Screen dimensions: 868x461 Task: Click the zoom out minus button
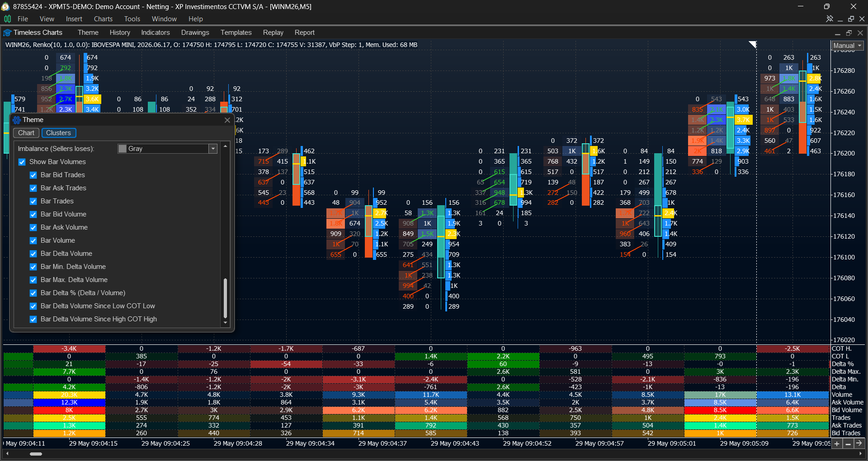848,444
